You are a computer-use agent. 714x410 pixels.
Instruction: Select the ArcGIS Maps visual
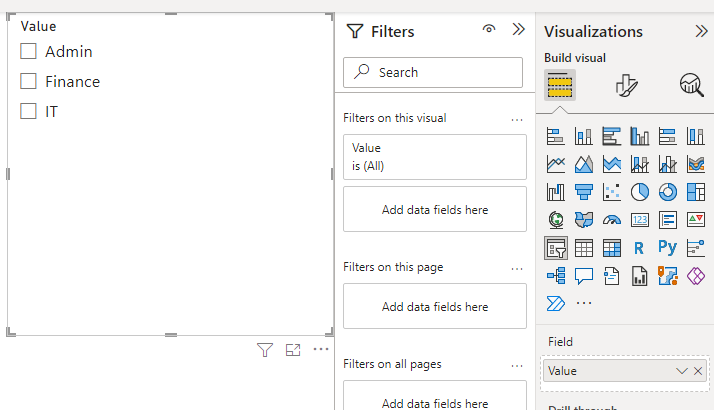coord(668,276)
